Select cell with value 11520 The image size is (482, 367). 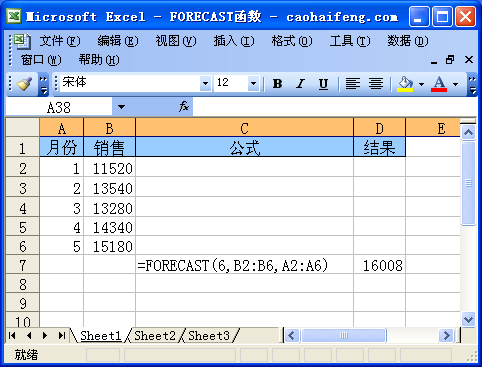pos(110,167)
